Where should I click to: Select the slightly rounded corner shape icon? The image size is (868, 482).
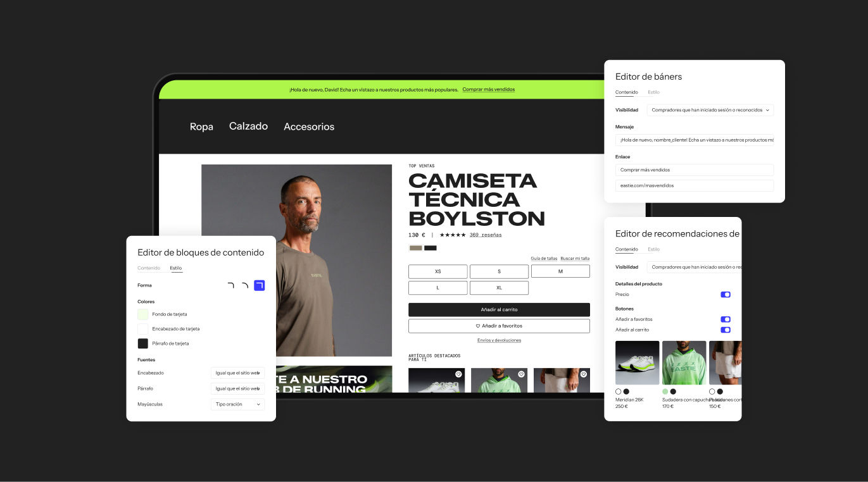coord(231,285)
